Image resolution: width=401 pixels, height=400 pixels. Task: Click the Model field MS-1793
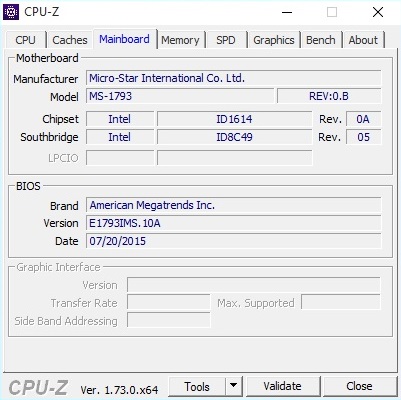coord(180,96)
